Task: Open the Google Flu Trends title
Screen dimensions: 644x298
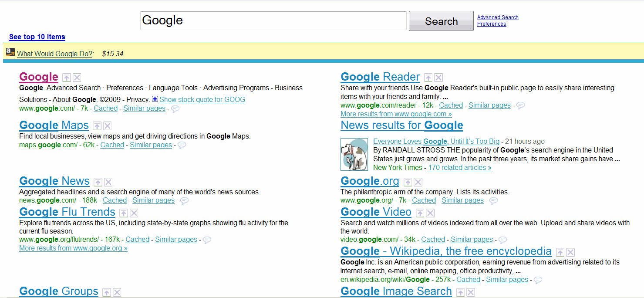Action: click(67, 212)
